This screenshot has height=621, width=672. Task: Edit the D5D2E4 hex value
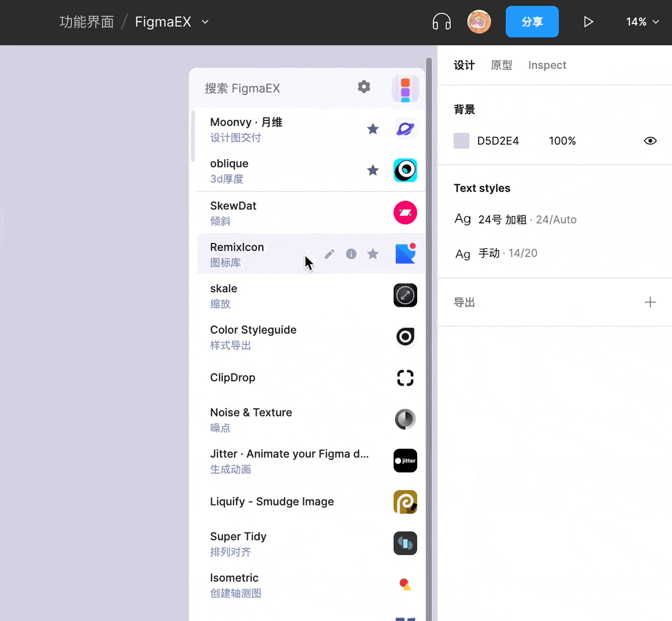(498, 141)
